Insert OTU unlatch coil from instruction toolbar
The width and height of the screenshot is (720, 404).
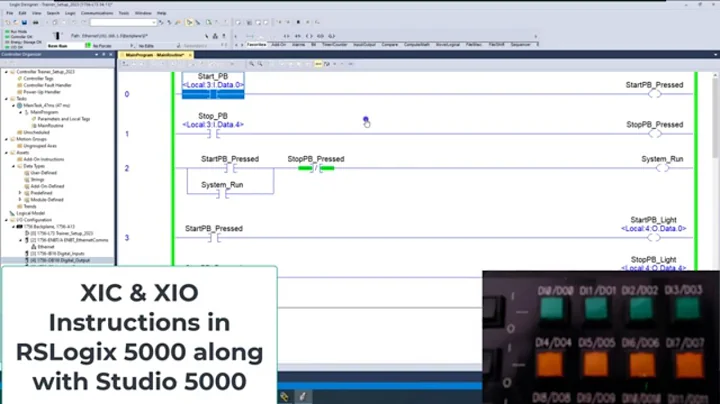pyautogui.click(x=320, y=36)
